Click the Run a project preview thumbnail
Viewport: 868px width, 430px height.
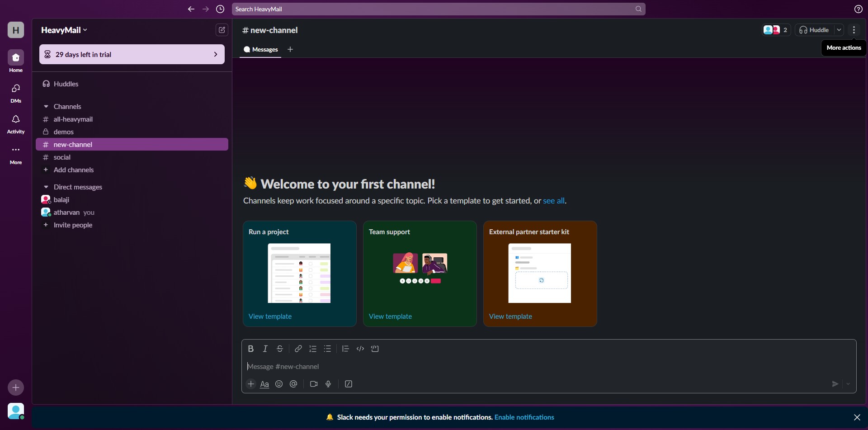[299, 273]
